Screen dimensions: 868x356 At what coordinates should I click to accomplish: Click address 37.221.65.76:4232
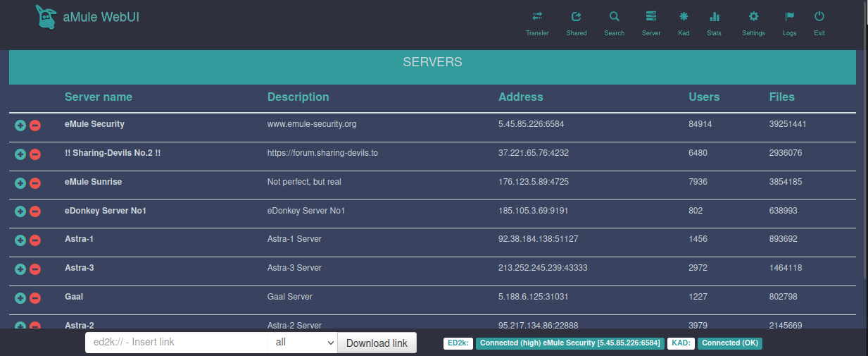tap(534, 153)
